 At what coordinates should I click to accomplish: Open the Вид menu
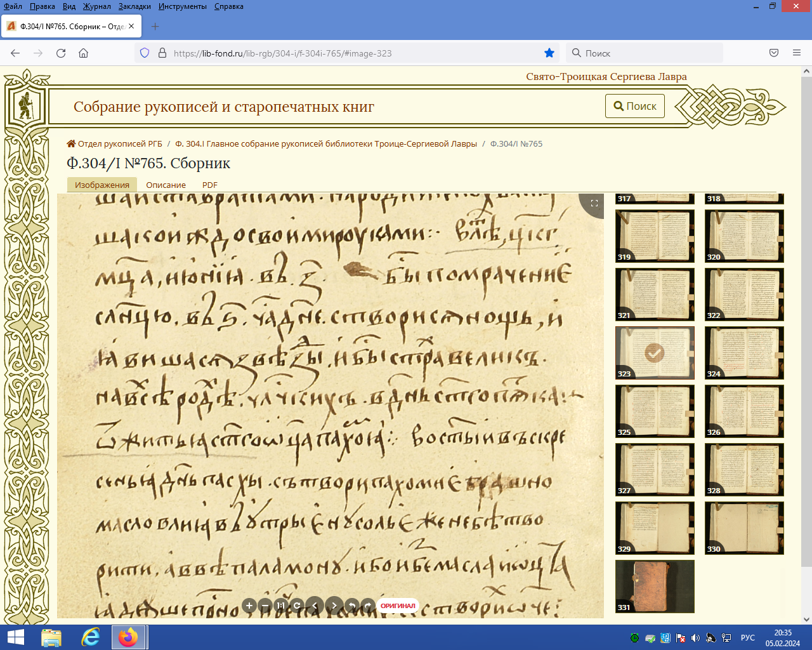click(69, 6)
